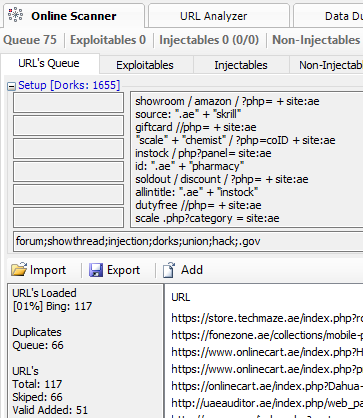Select dork 'showroom / amazon / ?php= + site:ae'
The image size is (363, 418).
click(x=227, y=101)
